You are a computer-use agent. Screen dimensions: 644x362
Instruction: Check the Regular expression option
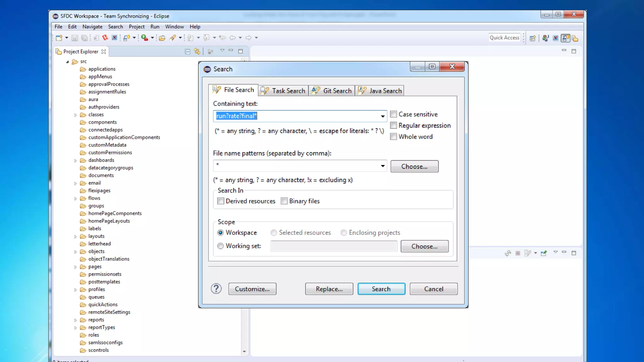point(393,125)
